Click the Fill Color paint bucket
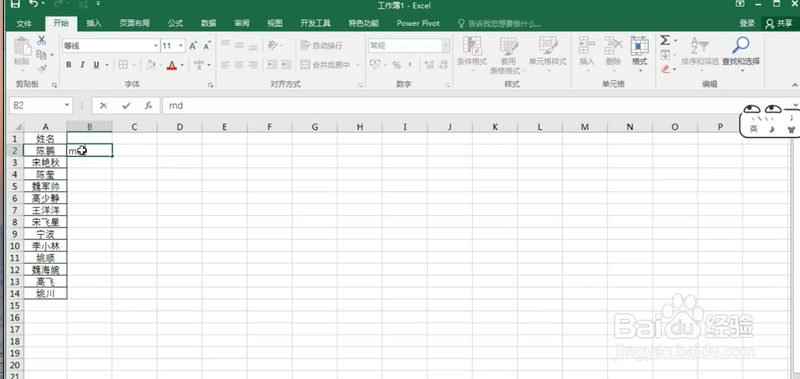This screenshot has height=379, width=800. click(x=150, y=65)
